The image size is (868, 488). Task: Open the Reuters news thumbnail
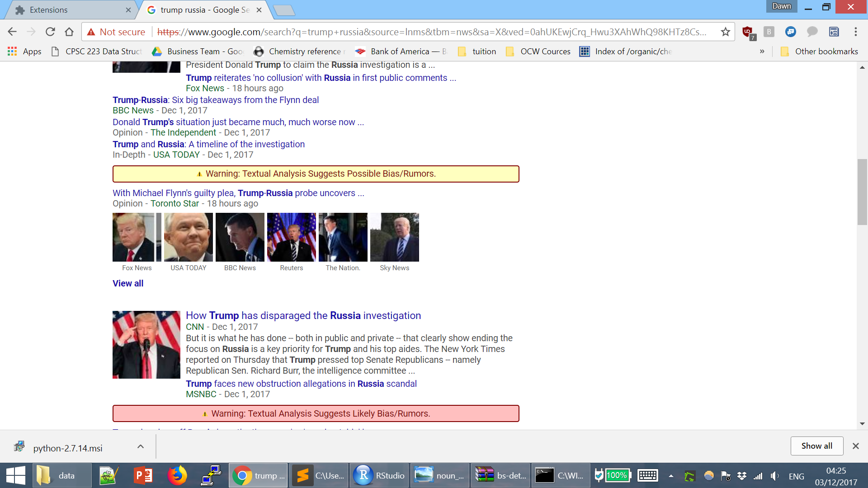click(x=291, y=237)
